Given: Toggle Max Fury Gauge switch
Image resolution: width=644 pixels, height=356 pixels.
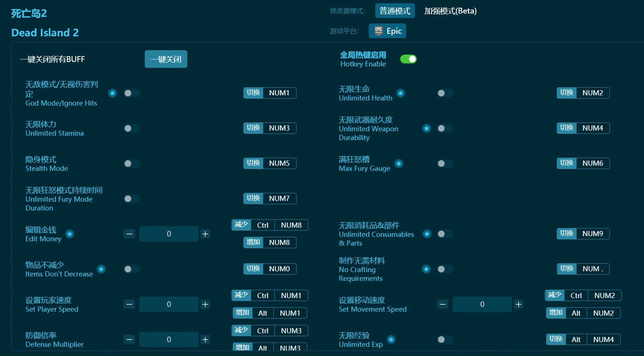Looking at the screenshot, I should (x=445, y=164).
